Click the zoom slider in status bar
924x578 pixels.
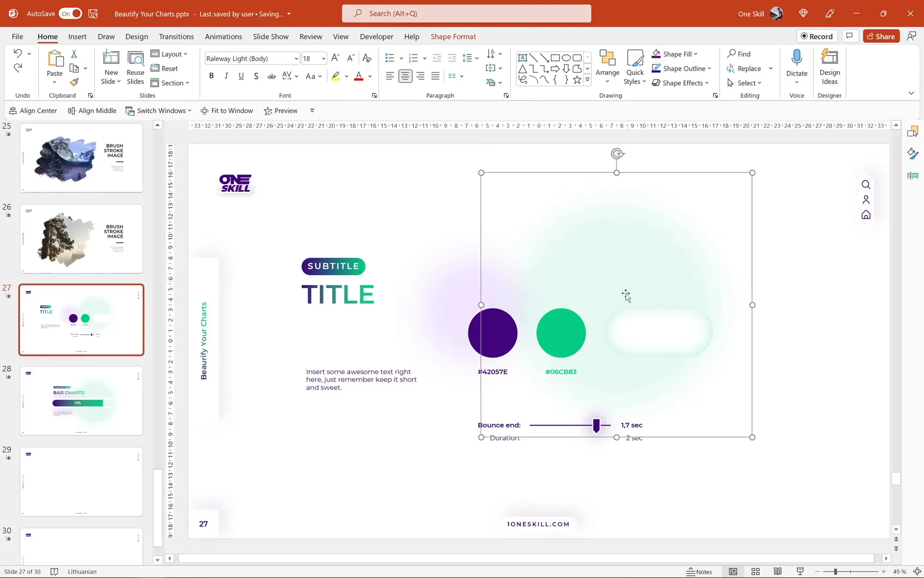[835, 572]
